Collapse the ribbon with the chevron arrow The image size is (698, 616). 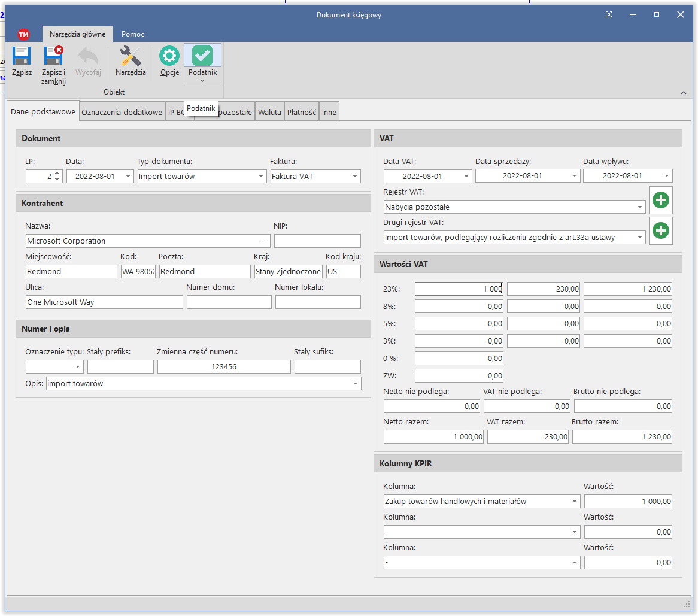[684, 93]
